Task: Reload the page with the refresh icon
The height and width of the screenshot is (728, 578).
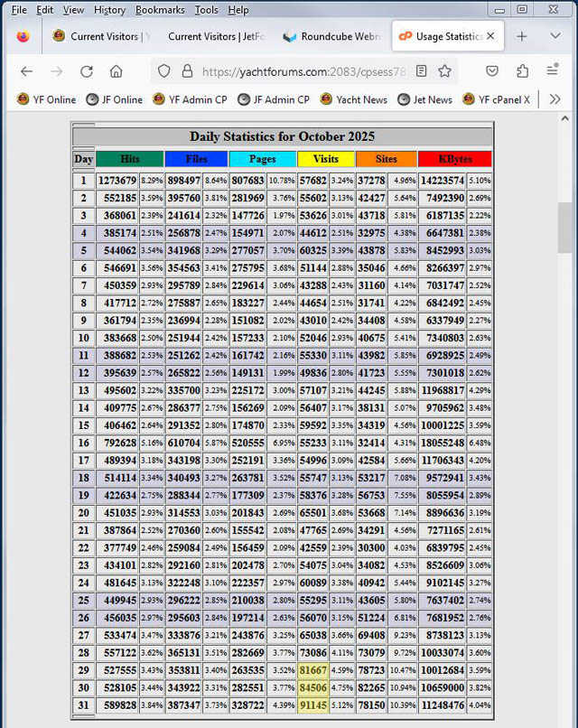Action: coord(87,71)
